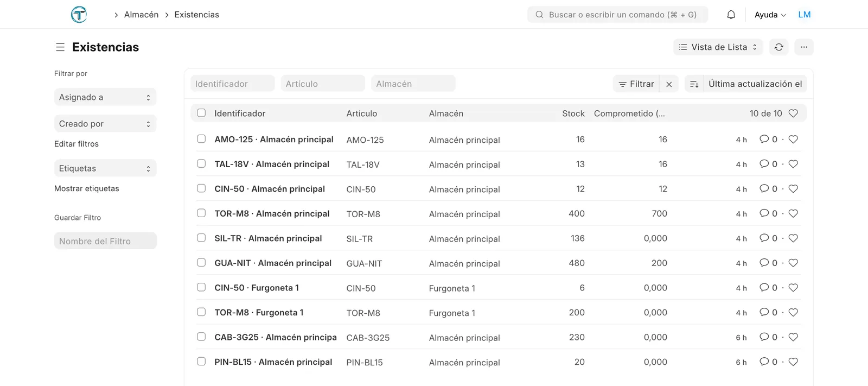The height and width of the screenshot is (386, 868).
Task: Expand the Asignado a filter dropdown
Action: (105, 97)
